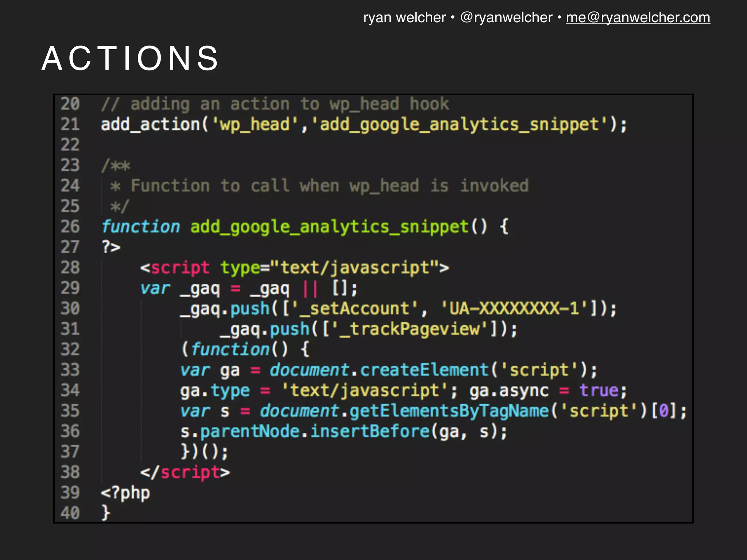Click 'getElementsByTagName' on line 35

click(x=449, y=411)
